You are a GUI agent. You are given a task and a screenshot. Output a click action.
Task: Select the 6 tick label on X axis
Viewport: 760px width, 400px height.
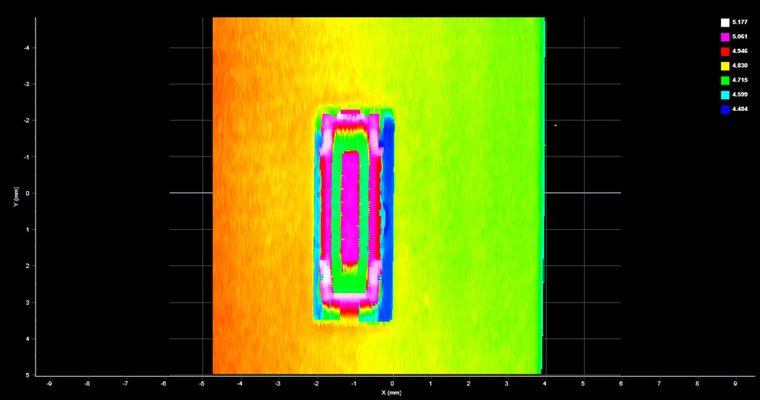coord(621,384)
